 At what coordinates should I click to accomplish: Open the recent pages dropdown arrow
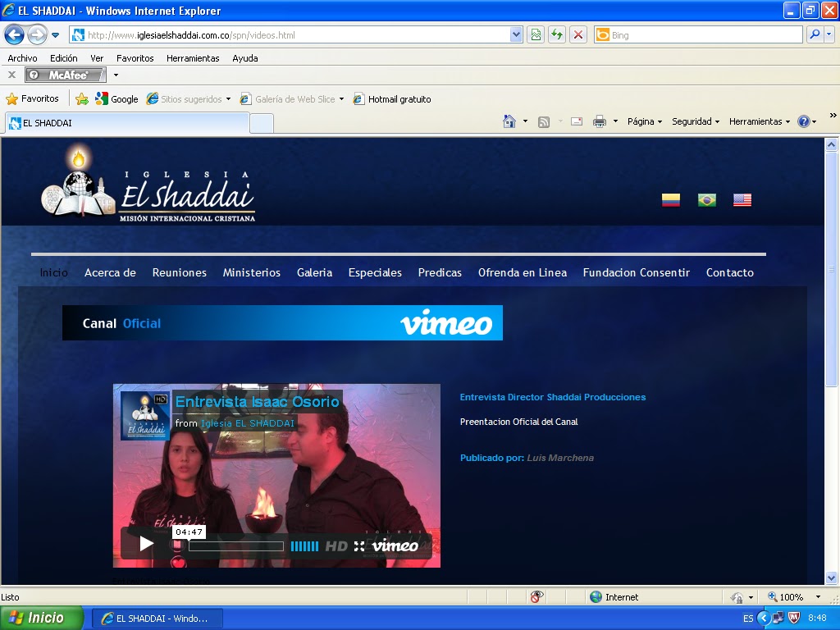tap(55, 35)
